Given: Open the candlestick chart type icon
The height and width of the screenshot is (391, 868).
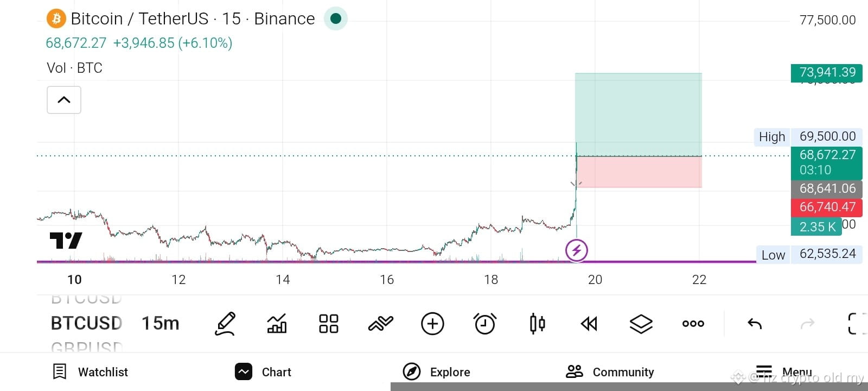Looking at the screenshot, I should [x=537, y=324].
